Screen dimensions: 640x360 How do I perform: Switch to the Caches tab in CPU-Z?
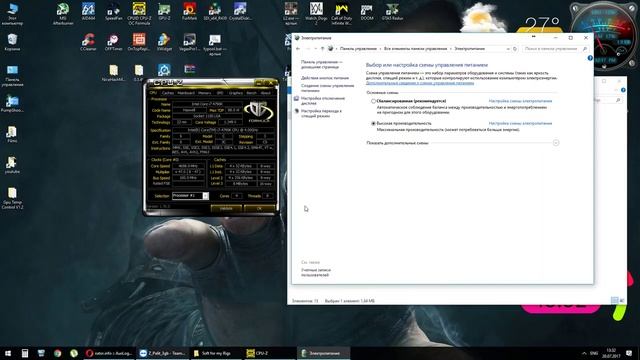coord(168,93)
